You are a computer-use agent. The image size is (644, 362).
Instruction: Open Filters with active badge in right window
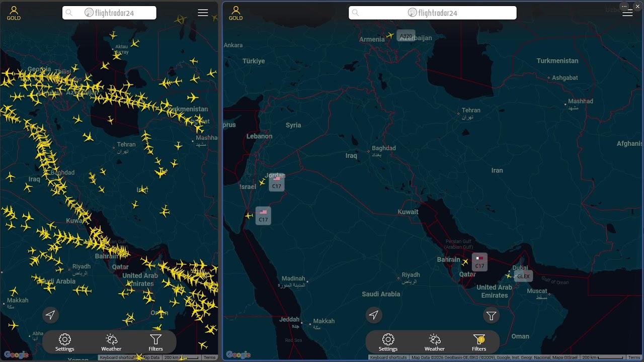click(479, 342)
